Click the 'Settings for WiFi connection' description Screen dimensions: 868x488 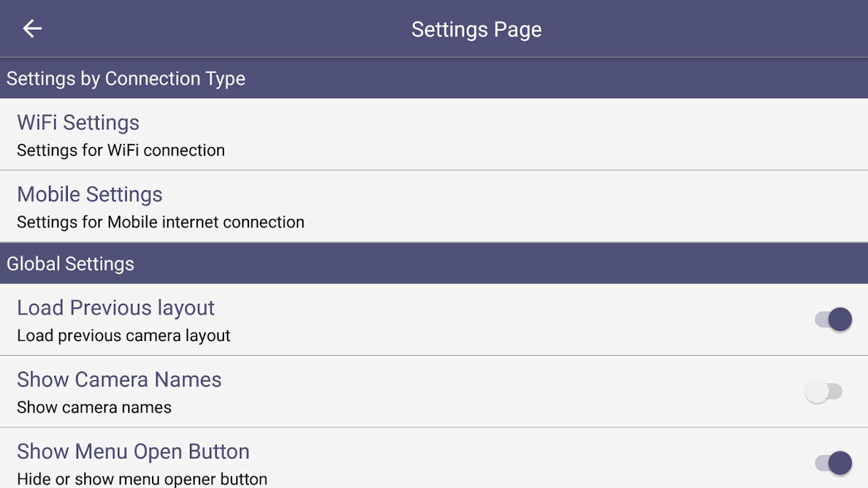[x=121, y=150]
